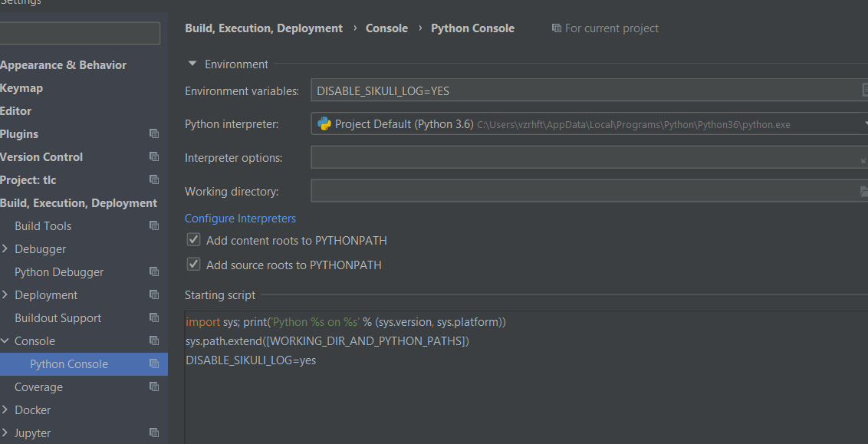Select the Keymap settings category

pyautogui.click(x=21, y=88)
